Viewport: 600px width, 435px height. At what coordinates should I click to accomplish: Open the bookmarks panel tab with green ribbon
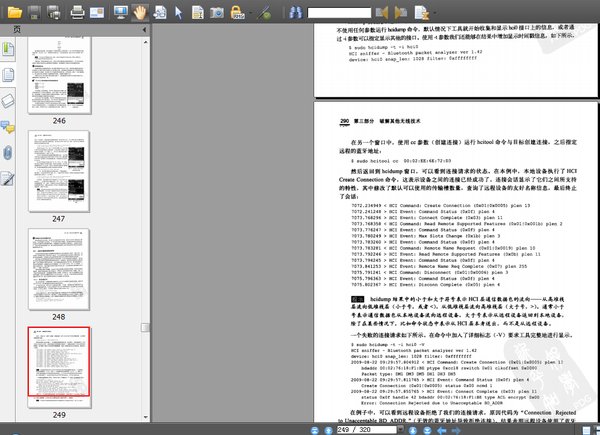pos(8,49)
